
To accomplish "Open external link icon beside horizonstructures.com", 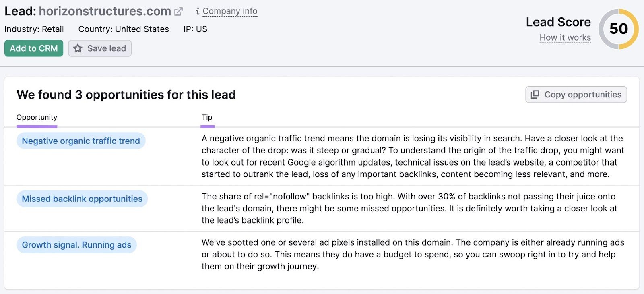I will [178, 12].
